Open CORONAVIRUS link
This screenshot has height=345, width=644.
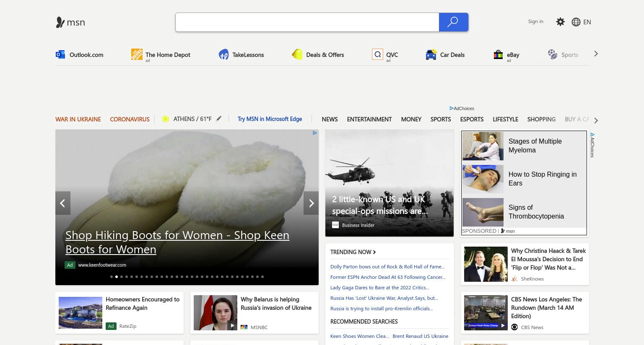pyautogui.click(x=130, y=119)
